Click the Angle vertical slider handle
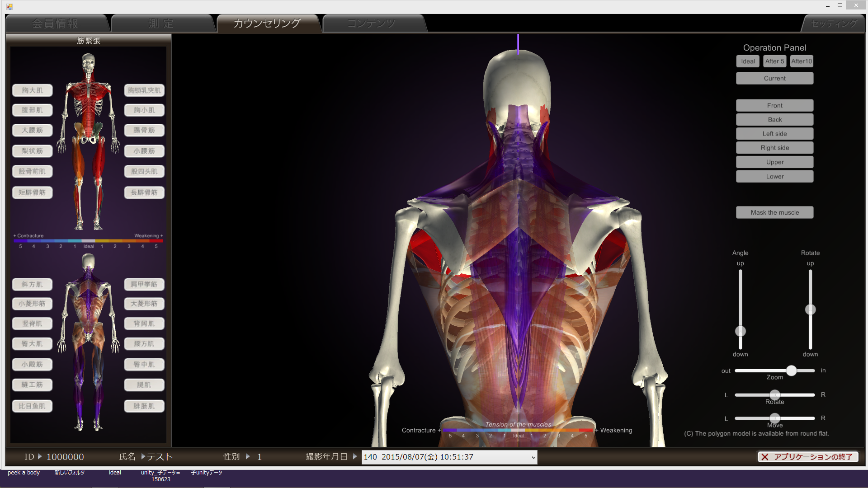This screenshot has width=868, height=488. coord(740,331)
